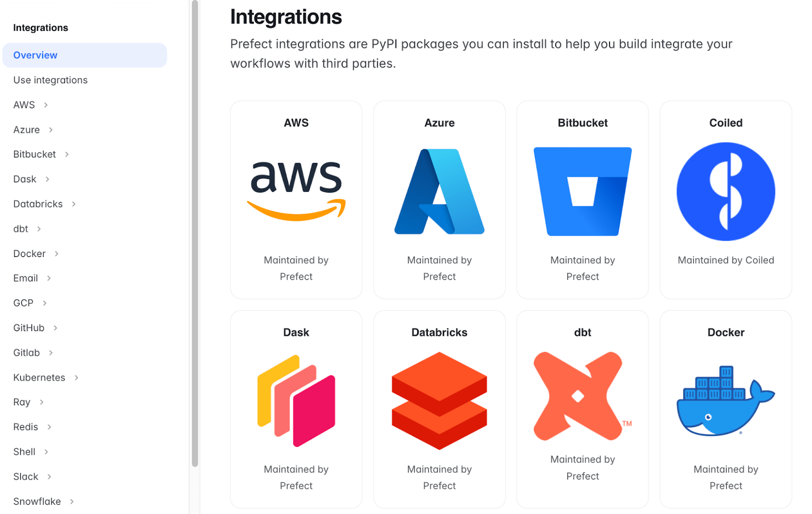
Task: Go to GitHub in the sidebar
Action: click(29, 328)
